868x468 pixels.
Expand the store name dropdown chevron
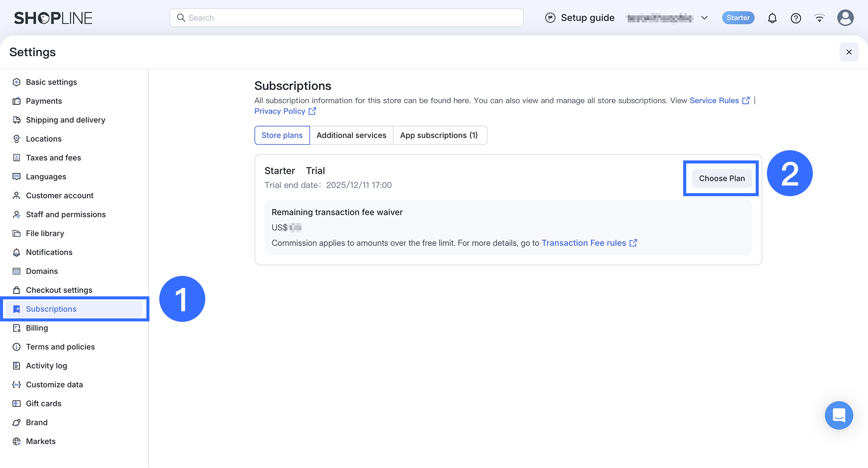coord(704,18)
